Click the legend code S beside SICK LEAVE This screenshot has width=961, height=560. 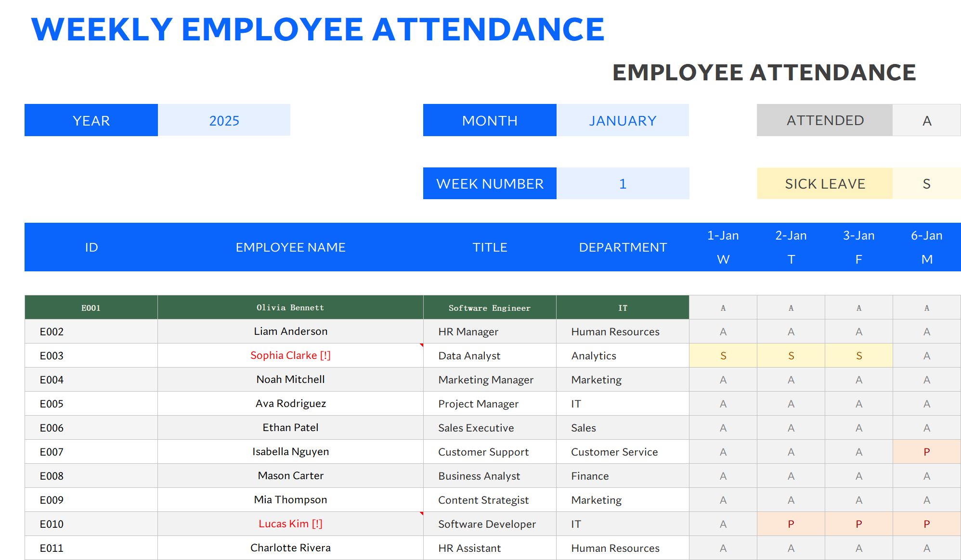(x=927, y=183)
